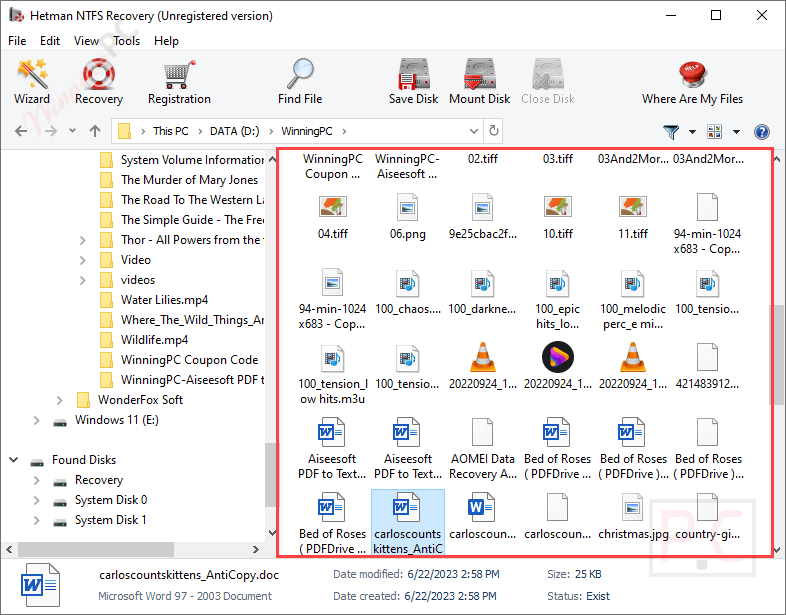Select carloscountskittens_AntiCopy document in file grid

point(408,523)
